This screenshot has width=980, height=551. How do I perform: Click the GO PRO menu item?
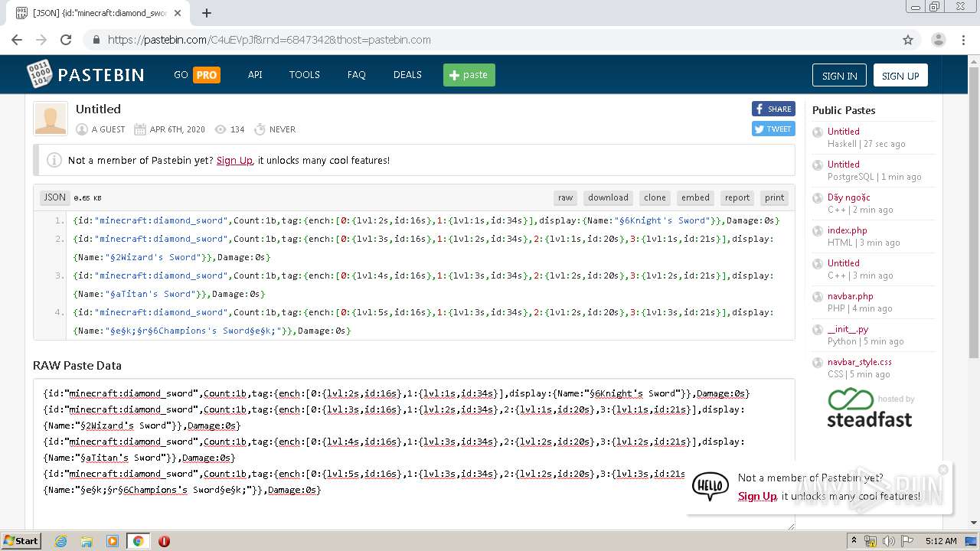(x=197, y=75)
